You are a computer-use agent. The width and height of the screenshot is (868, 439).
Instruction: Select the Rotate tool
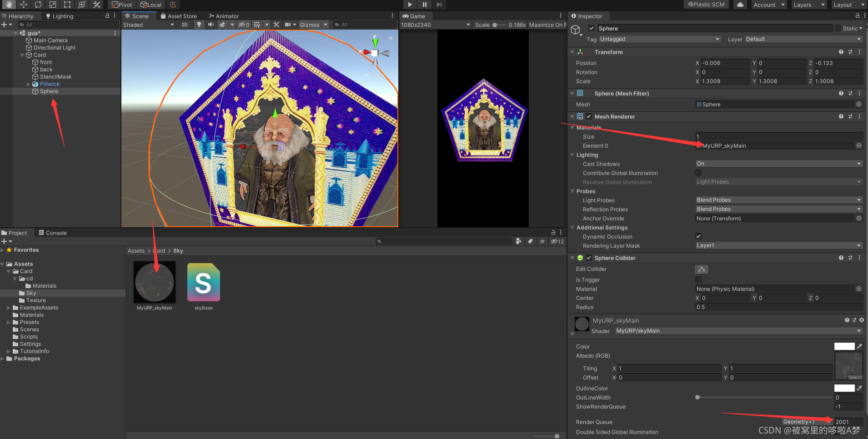[x=38, y=5]
